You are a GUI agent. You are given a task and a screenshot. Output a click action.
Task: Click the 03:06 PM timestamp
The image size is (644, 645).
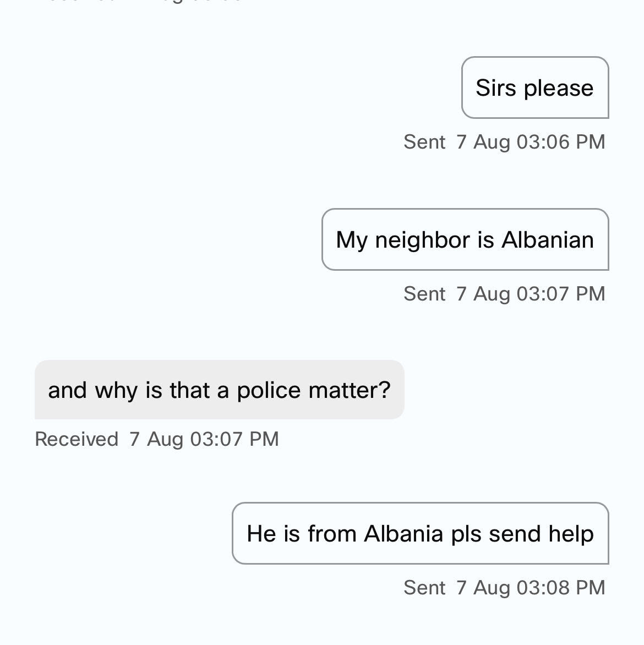pyautogui.click(x=531, y=142)
